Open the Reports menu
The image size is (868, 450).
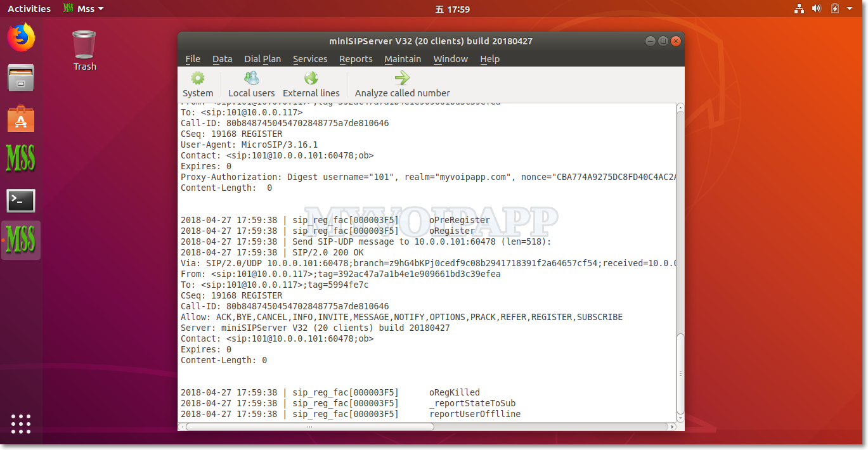pos(356,59)
